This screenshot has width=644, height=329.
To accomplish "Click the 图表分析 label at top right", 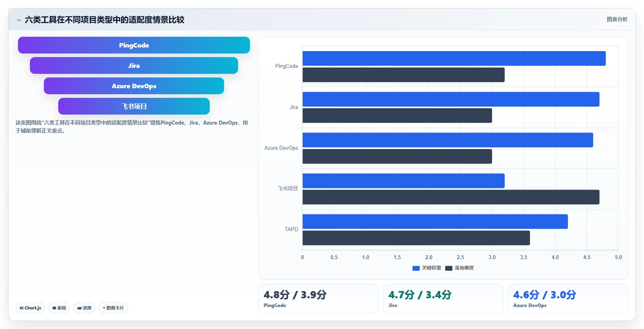I will (x=617, y=19).
